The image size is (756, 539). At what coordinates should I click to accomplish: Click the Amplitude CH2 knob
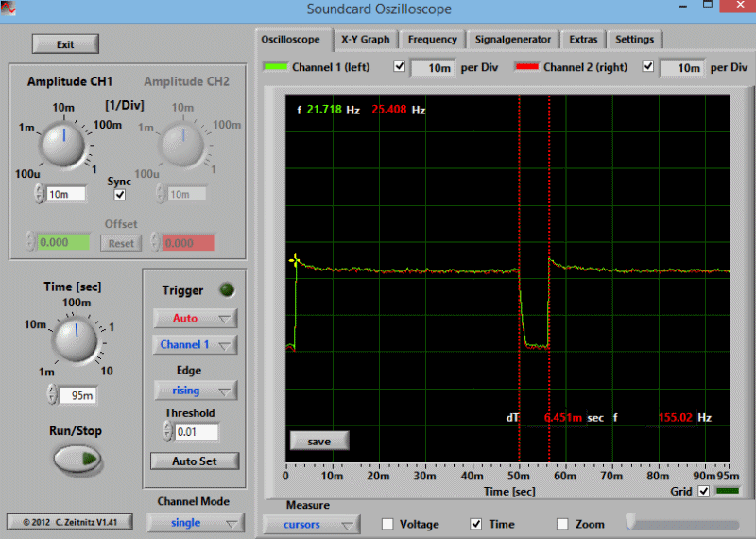coord(182,144)
